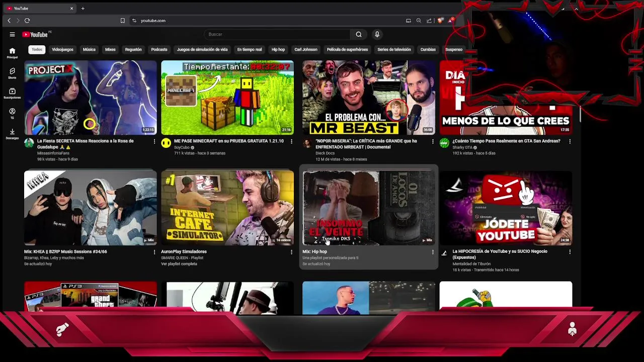
Task: Open Project X video thumbnail
Action: 91,98
